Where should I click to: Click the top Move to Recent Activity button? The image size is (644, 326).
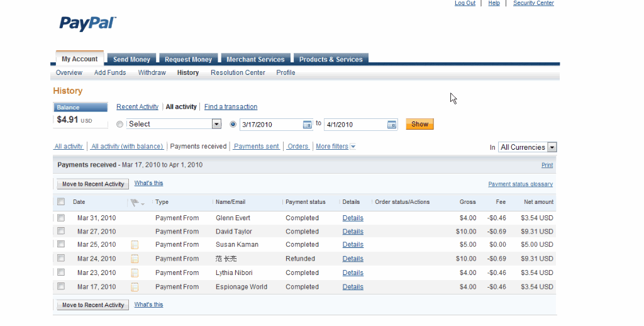click(x=93, y=184)
